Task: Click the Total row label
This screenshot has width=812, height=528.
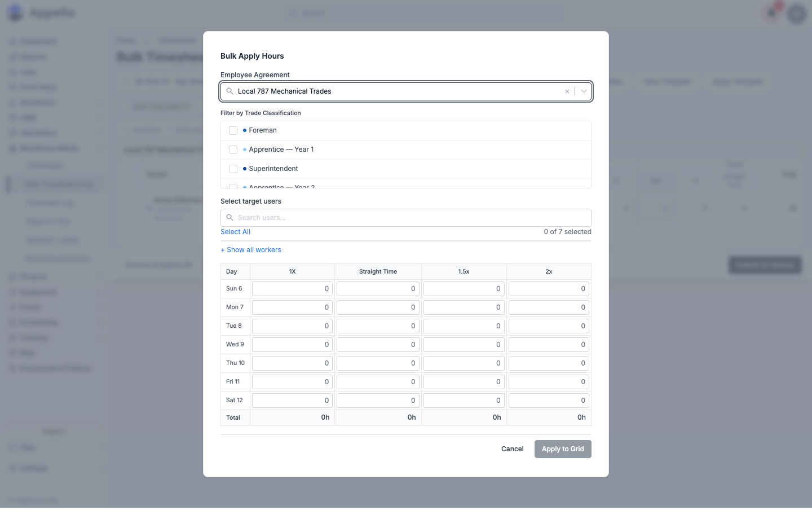Action: coord(233,418)
